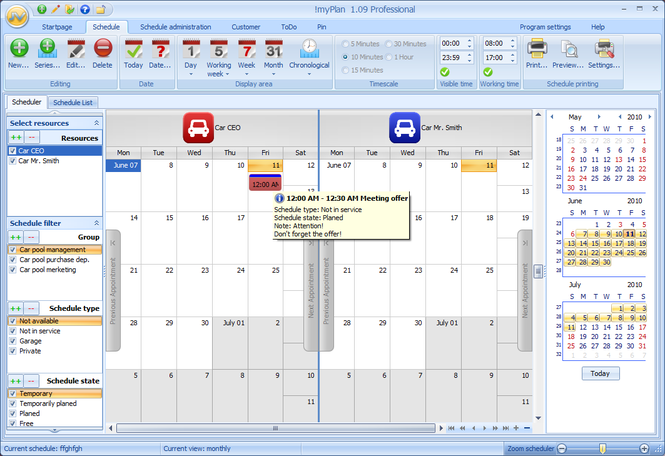Click the Delete schedule icon

(x=103, y=48)
